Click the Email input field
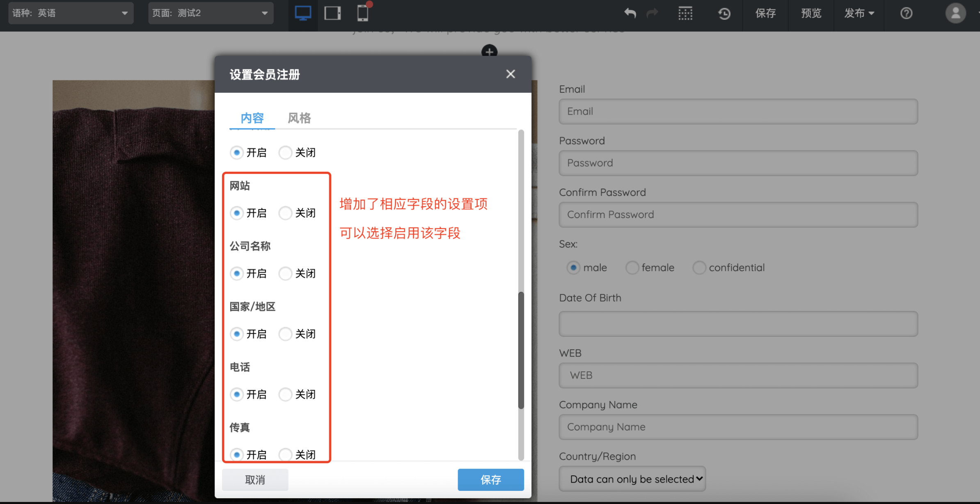Image resolution: width=980 pixels, height=504 pixels. click(737, 111)
